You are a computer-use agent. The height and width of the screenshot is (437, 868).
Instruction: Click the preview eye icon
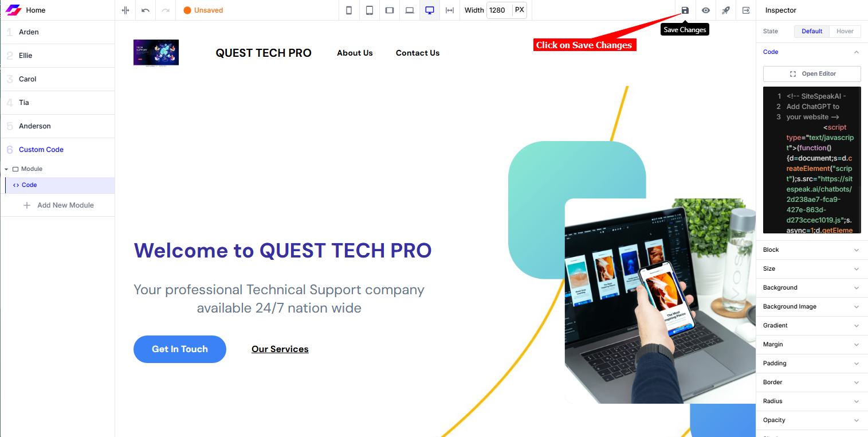[705, 10]
